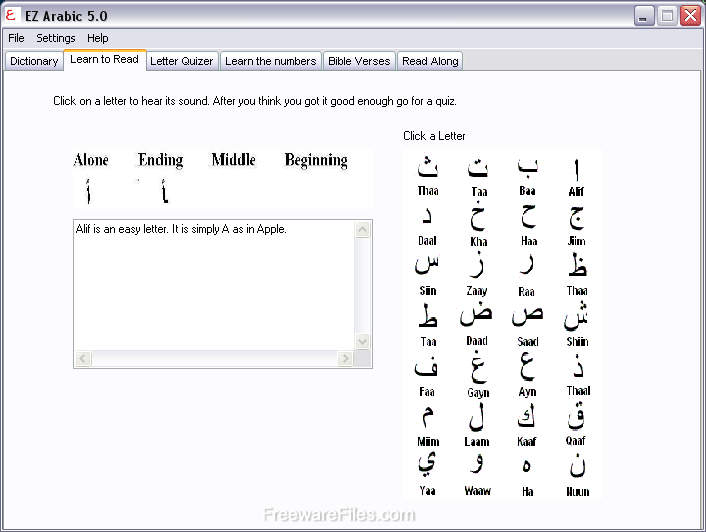The image size is (706, 532).
Task: Go to the Letter Quizer tab
Action: pos(181,61)
